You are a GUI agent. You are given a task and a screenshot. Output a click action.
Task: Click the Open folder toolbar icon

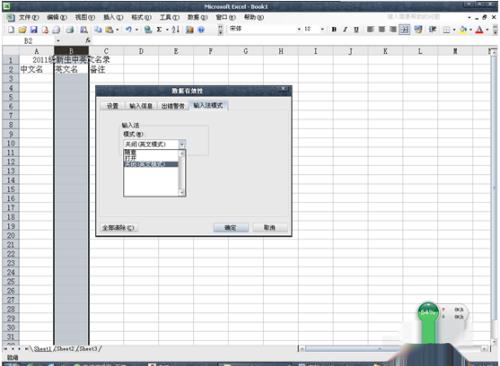point(22,30)
